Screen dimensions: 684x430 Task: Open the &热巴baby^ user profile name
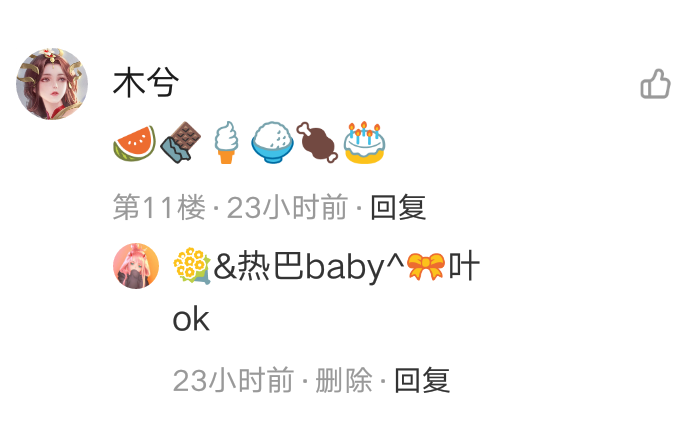click(327, 266)
